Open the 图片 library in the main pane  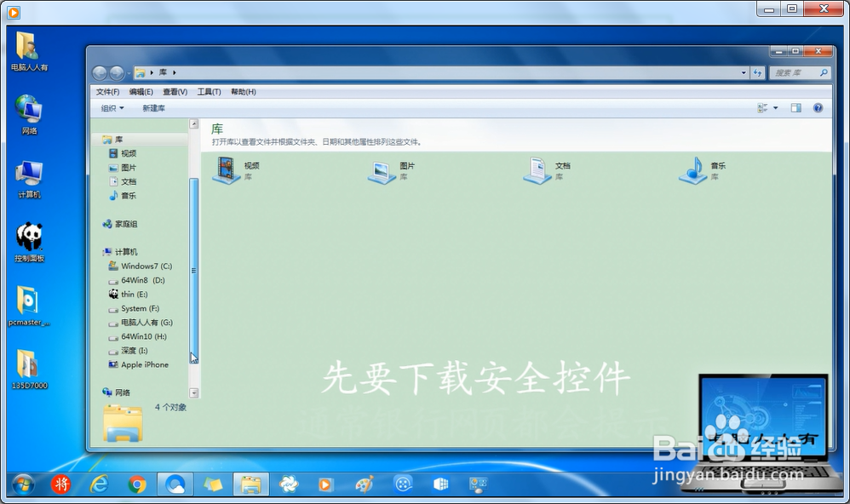[392, 171]
